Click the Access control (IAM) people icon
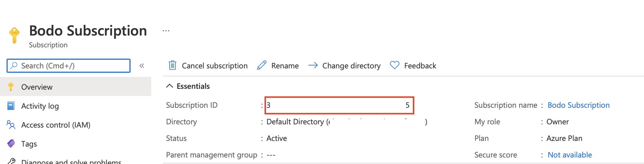The image size is (644, 164). pyautogui.click(x=11, y=125)
